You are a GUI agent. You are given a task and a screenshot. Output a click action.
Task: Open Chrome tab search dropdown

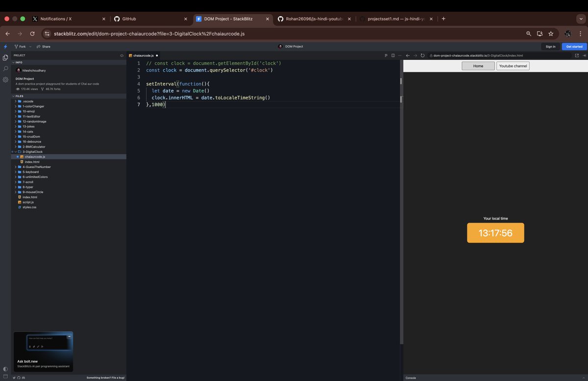click(581, 19)
